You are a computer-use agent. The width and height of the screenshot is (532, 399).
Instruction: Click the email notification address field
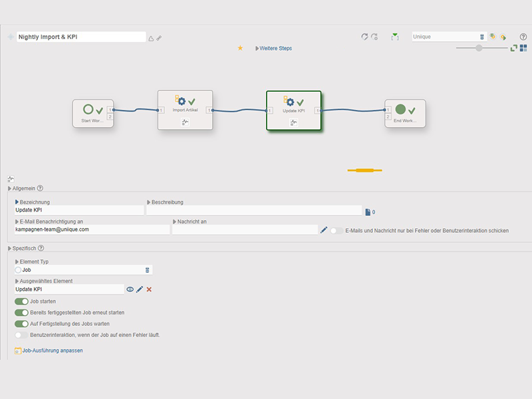click(92, 229)
